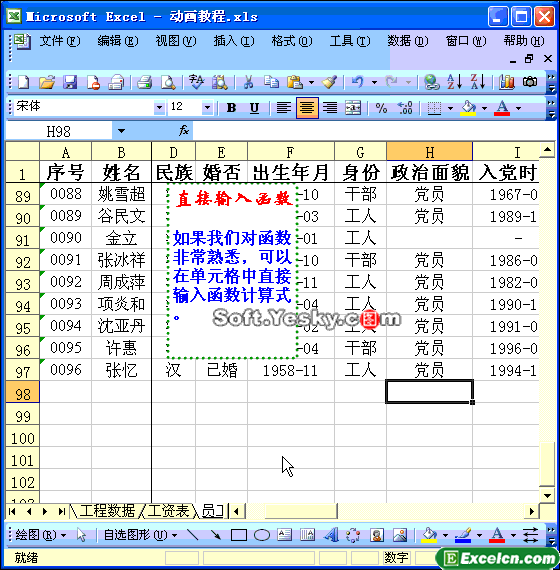
Task: Apply percent style formatting
Action: click(x=381, y=108)
